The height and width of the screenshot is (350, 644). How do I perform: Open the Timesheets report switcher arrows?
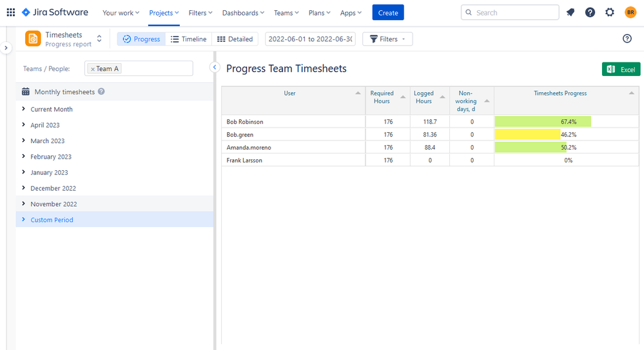(99, 39)
